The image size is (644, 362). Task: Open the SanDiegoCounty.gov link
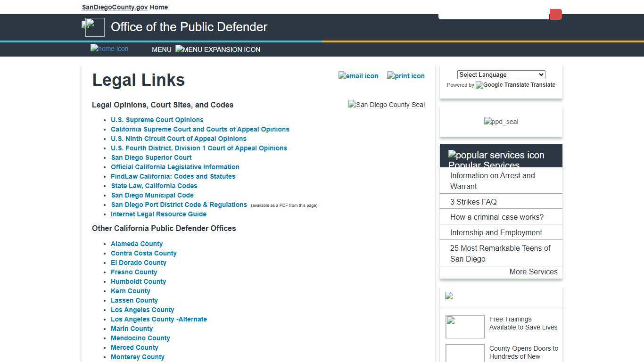click(114, 7)
